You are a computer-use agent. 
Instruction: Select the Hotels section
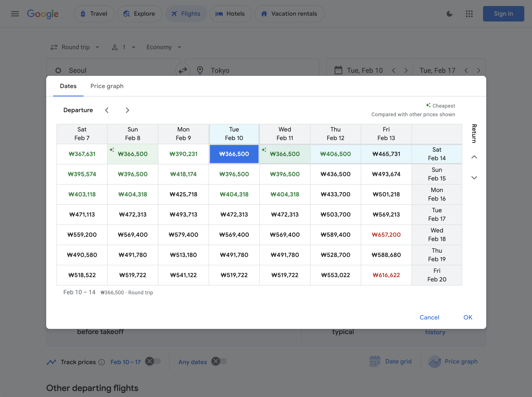(230, 14)
